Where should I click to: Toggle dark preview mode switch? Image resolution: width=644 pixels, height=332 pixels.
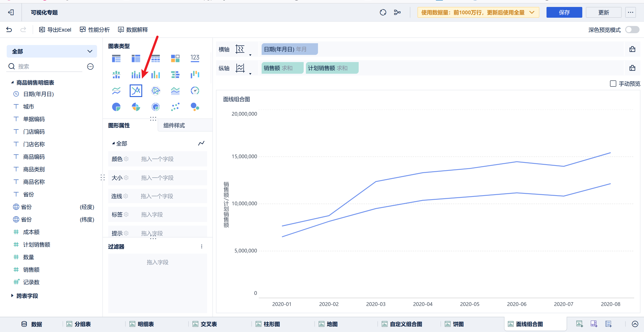(632, 30)
